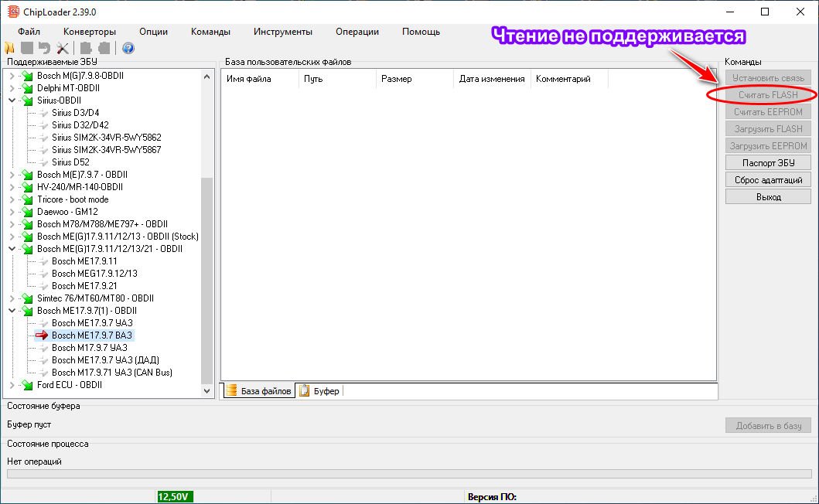This screenshot has width=819, height=504.
Task: Click green arrow icon beside Ford ECU - OBDII
Action: click(x=28, y=385)
